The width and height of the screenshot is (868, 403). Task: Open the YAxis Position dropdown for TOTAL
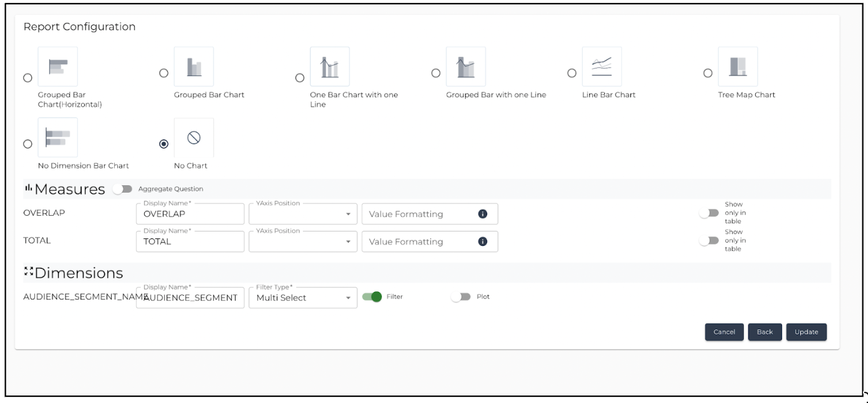point(303,241)
